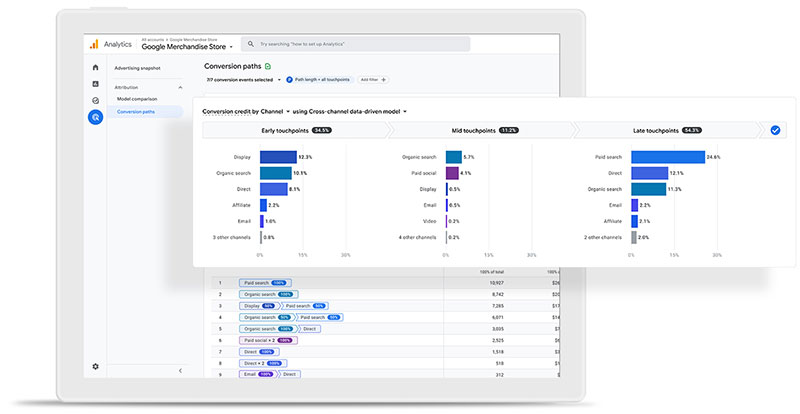Screen dimensions: 800x414
Task: Click the Paid search bar in Late touchpoints
Action: pyautogui.click(x=668, y=157)
